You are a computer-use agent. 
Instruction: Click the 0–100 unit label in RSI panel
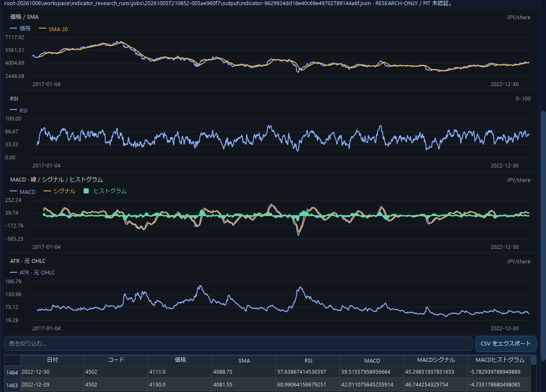tap(523, 99)
